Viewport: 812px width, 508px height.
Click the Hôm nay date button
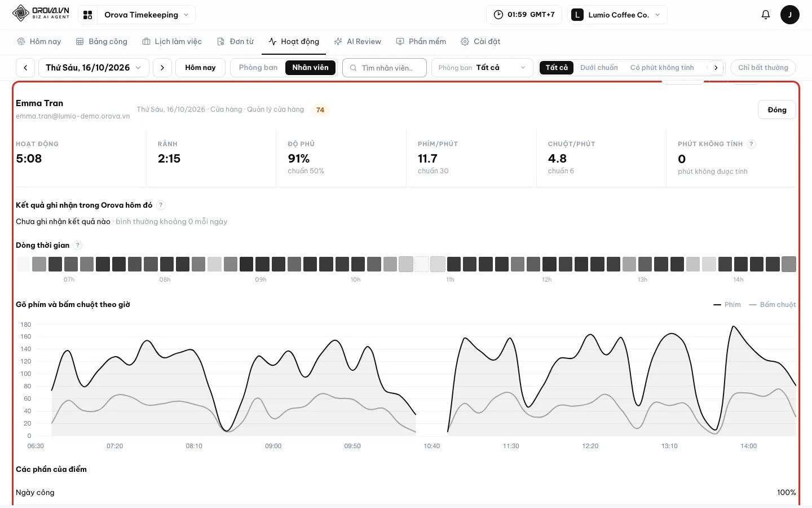(x=200, y=68)
